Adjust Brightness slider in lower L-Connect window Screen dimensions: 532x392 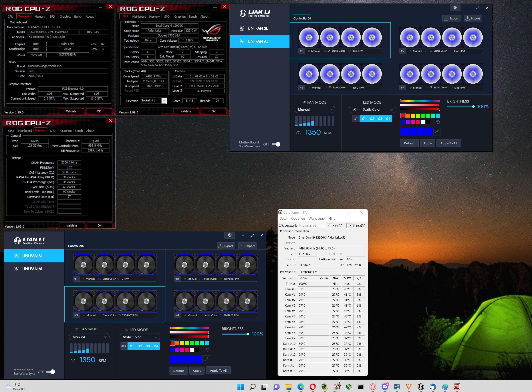pos(235,334)
